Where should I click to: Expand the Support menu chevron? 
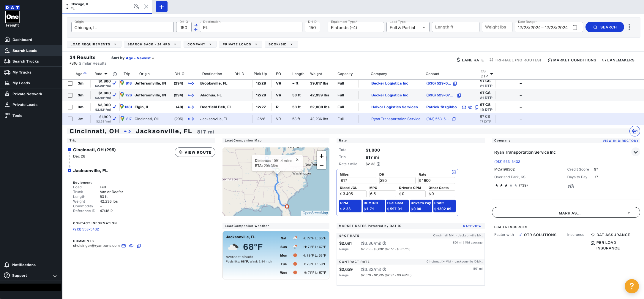point(55,276)
